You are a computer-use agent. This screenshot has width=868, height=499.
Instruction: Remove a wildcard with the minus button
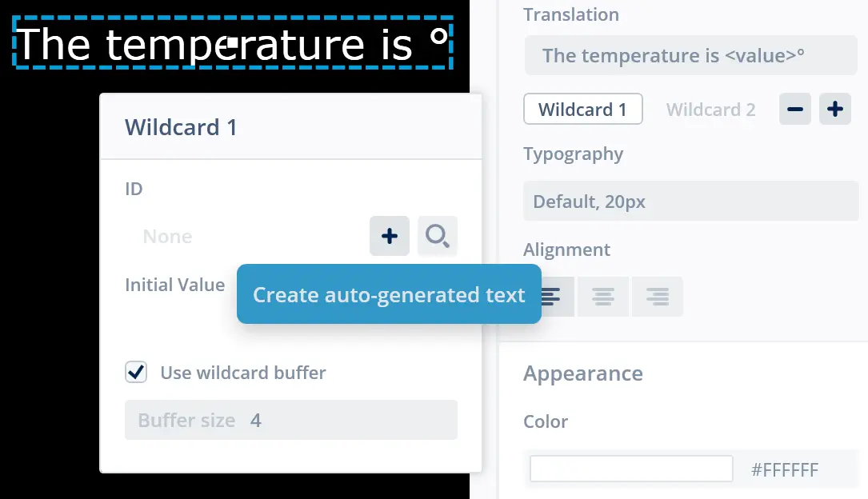click(x=795, y=110)
